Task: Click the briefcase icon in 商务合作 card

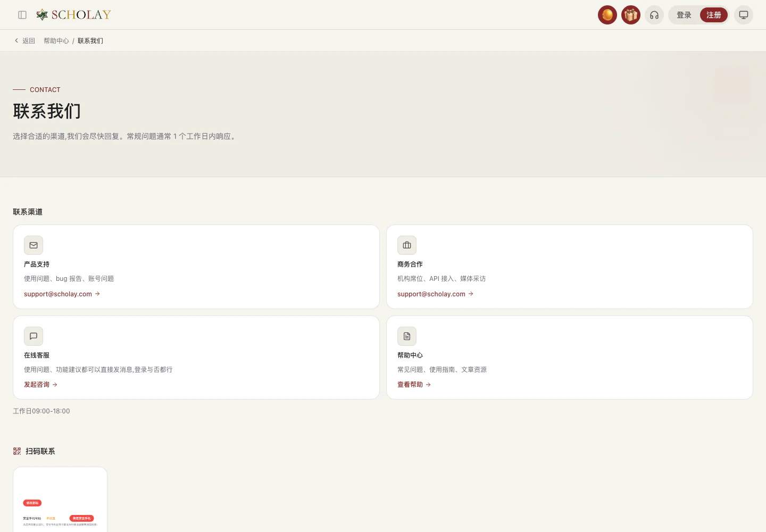Action: pos(407,245)
